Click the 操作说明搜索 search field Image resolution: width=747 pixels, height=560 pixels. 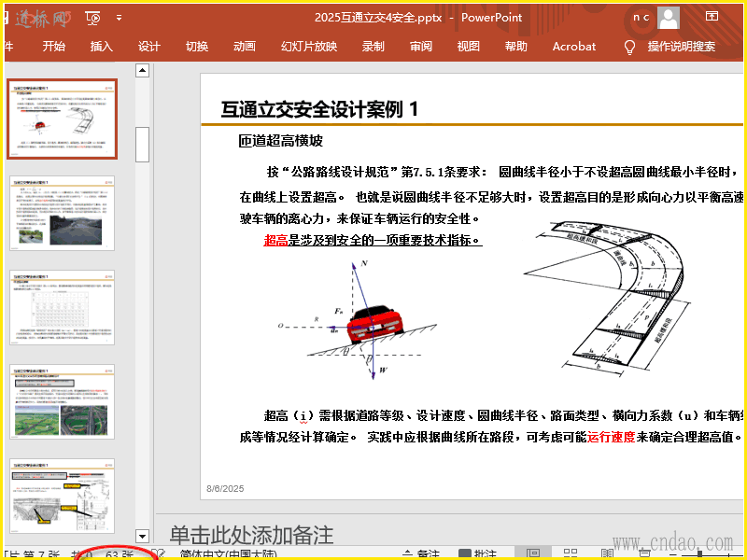coord(682,47)
